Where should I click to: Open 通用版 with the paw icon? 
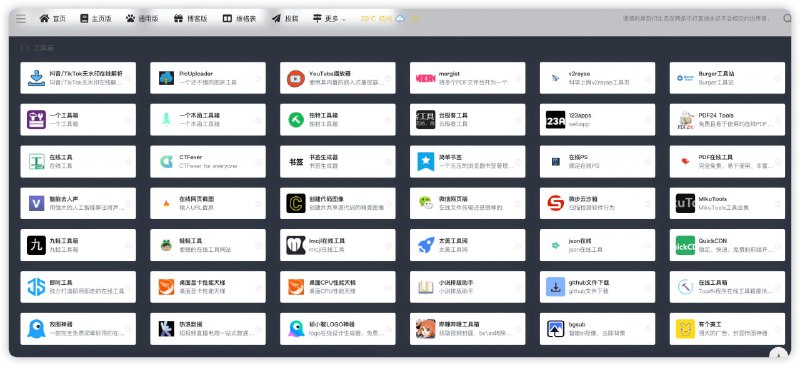142,19
